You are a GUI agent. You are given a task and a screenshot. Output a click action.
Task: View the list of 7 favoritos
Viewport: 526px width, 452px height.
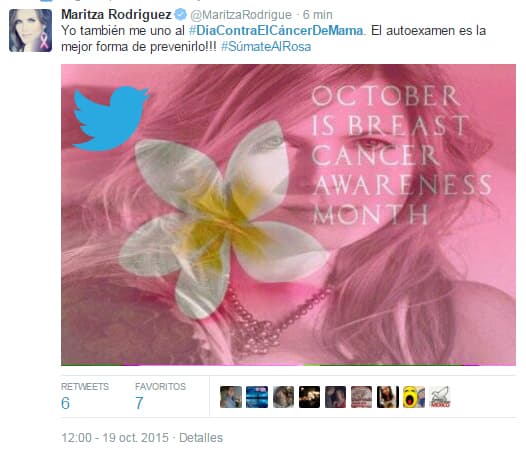click(x=160, y=396)
